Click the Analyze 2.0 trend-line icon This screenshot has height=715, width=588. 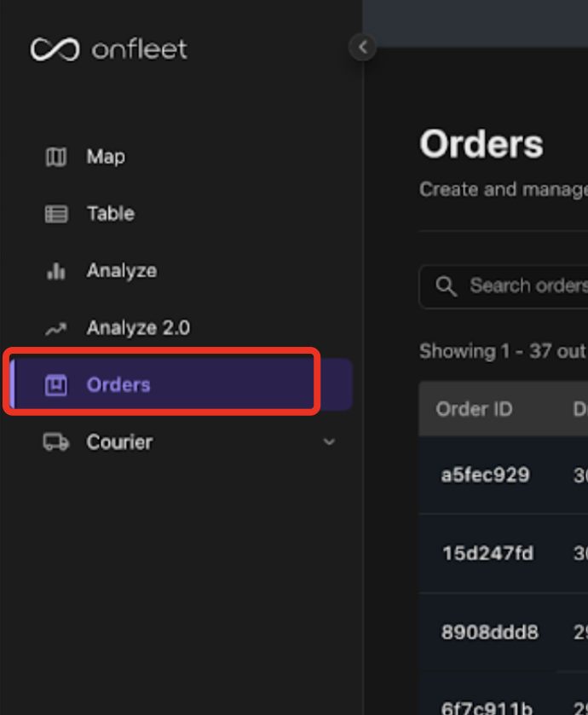click(55, 327)
